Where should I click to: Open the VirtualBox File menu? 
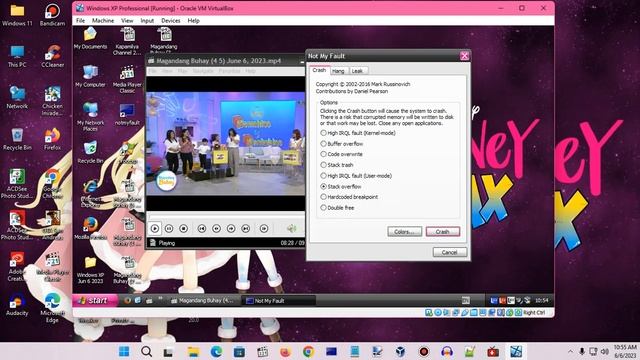click(x=80, y=20)
